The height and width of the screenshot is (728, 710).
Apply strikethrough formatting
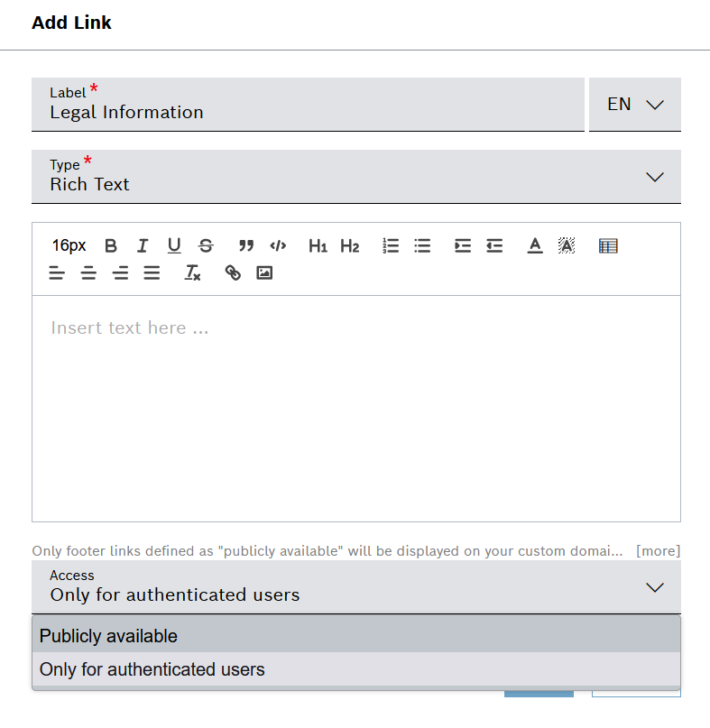pos(206,245)
